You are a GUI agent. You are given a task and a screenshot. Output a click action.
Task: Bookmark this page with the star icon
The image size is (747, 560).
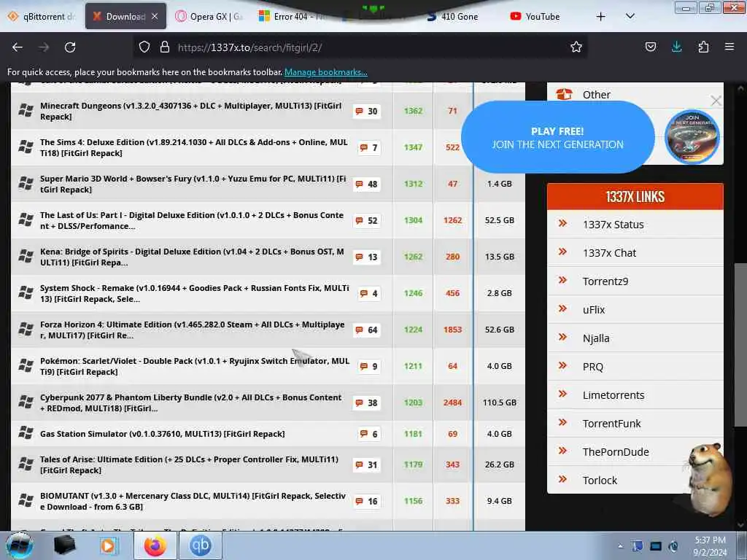click(x=576, y=47)
